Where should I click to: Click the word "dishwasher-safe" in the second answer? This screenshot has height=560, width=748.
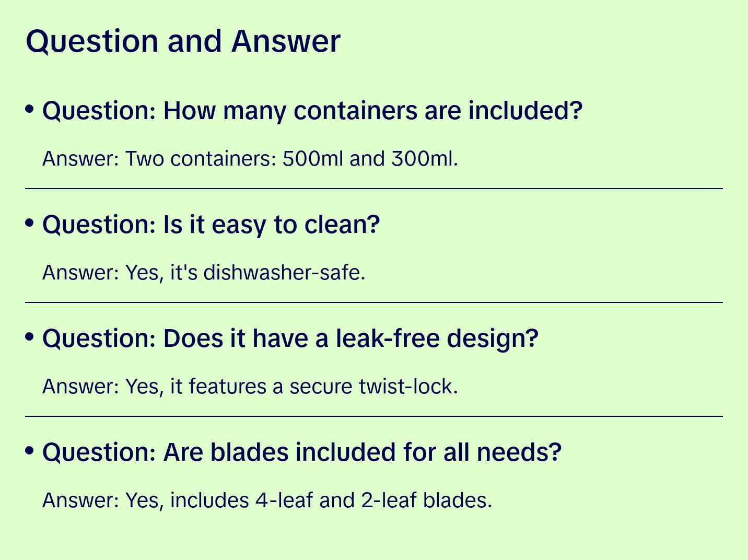point(284,273)
